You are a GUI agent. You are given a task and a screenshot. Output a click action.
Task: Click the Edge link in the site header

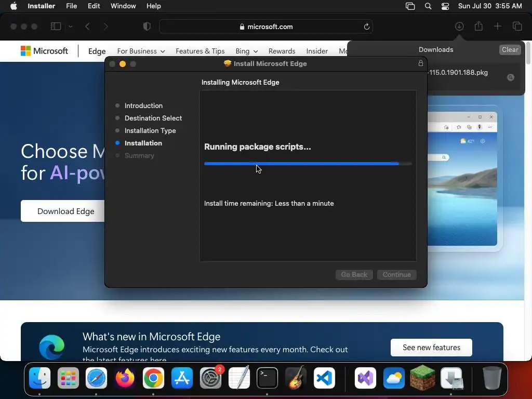coord(97,51)
